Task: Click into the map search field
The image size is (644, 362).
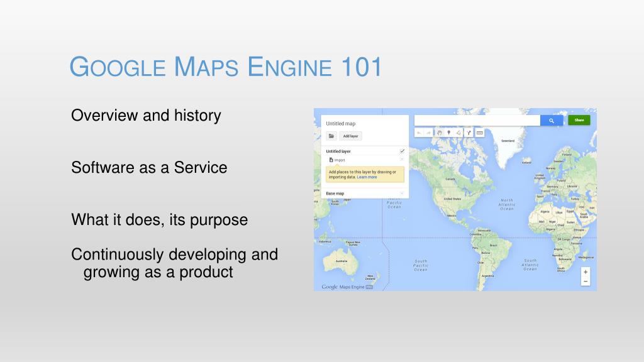Action: 477,120
